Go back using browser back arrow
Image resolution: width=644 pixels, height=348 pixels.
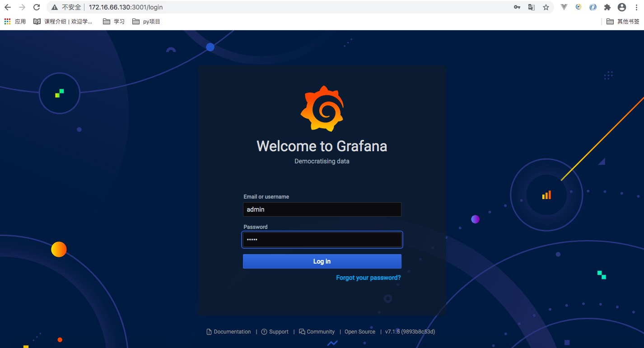point(8,7)
